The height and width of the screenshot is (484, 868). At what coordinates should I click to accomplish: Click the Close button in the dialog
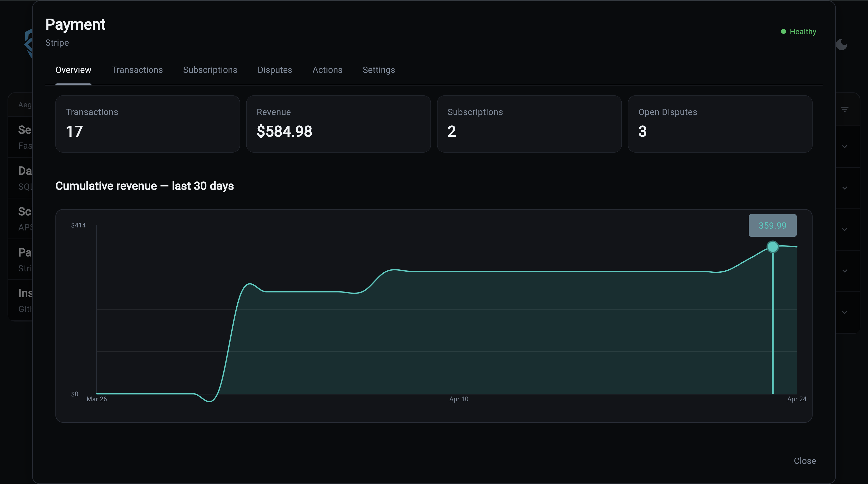point(805,461)
